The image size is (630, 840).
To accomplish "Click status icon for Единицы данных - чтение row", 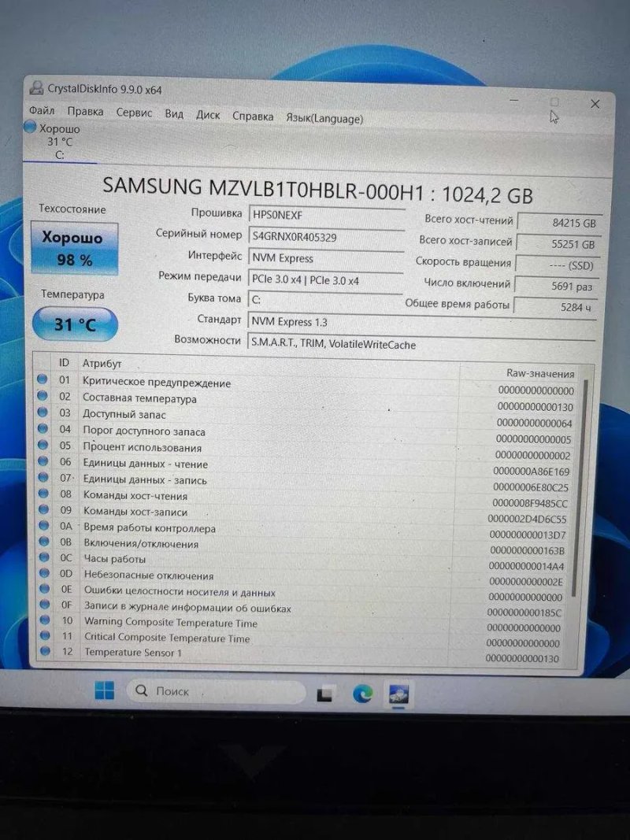I will click(x=43, y=461).
